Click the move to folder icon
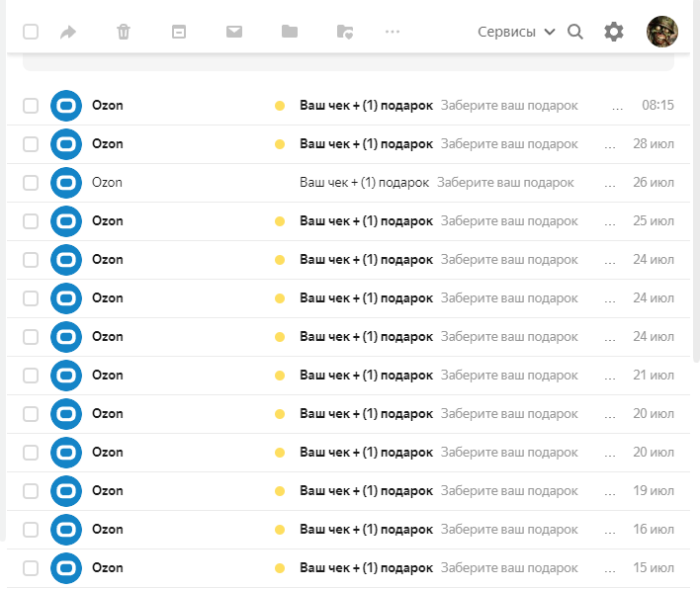Viewport: 700px width, 590px height. [x=290, y=32]
